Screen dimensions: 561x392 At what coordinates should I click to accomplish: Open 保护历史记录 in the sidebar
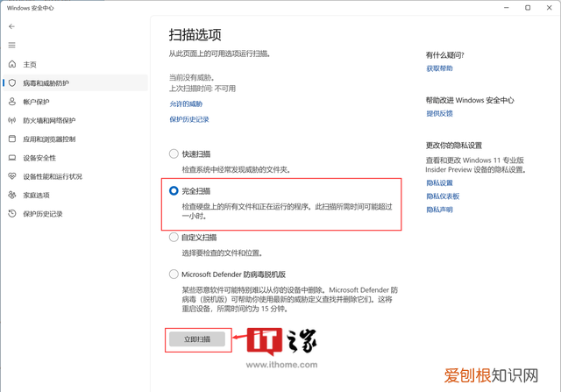pyautogui.click(x=75, y=214)
